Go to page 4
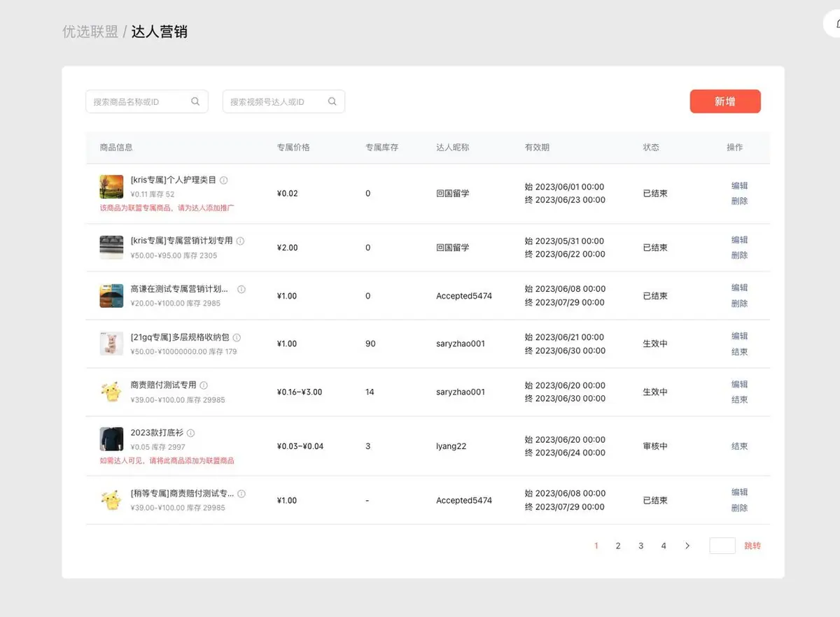 pos(664,546)
